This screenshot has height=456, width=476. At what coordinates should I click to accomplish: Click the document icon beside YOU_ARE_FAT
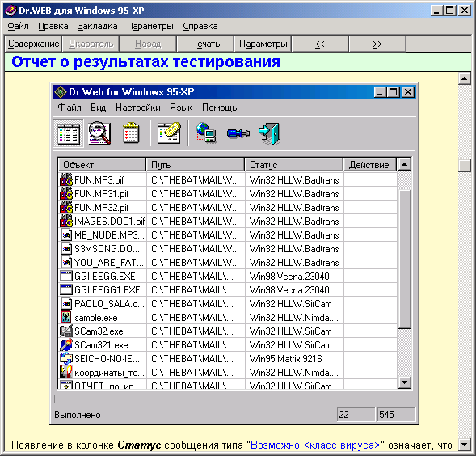point(66,262)
